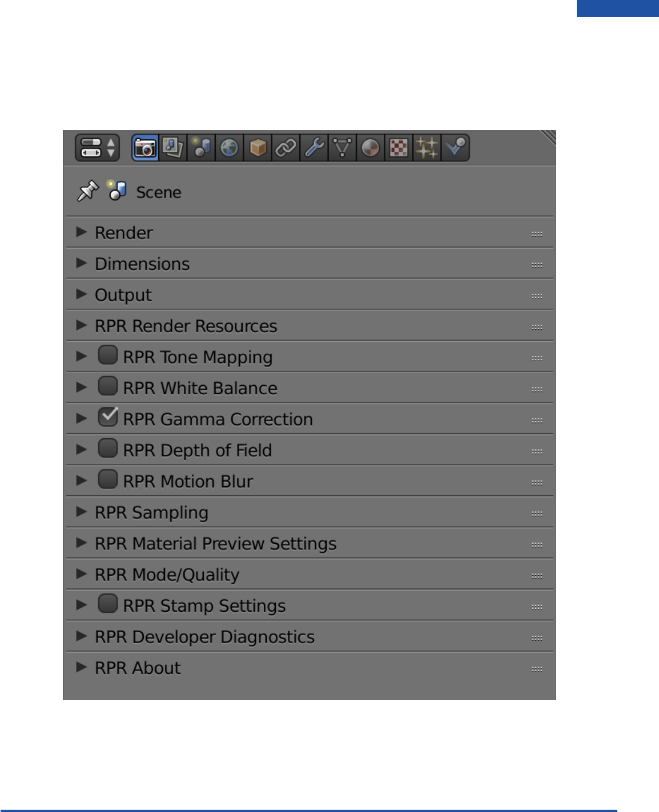The height and width of the screenshot is (812, 659).
Task: Expand the RPR Tone Mapping panel arrow
Action: [x=82, y=357]
